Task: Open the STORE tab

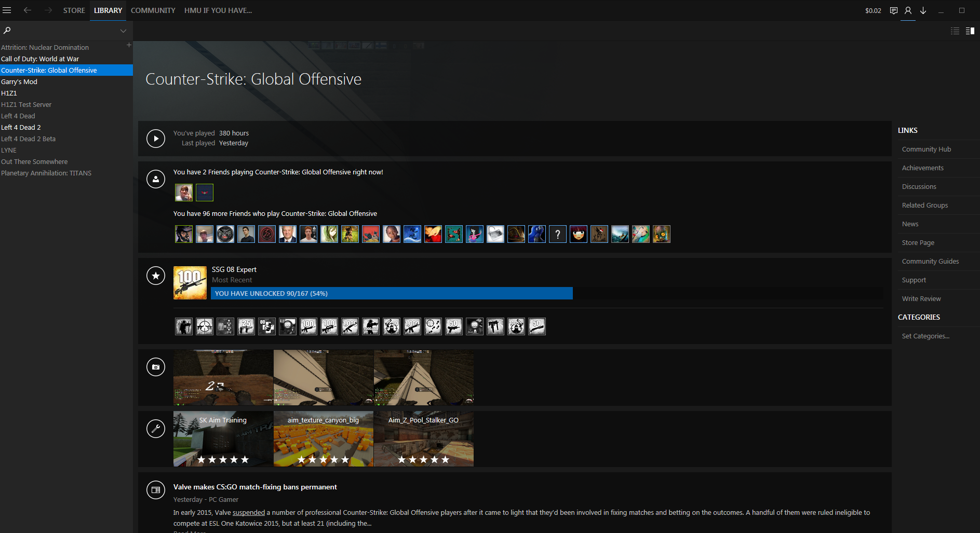Action: pyautogui.click(x=74, y=10)
